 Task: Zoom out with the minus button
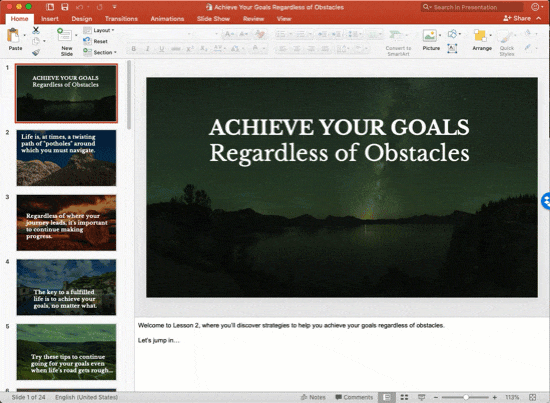coord(436,397)
